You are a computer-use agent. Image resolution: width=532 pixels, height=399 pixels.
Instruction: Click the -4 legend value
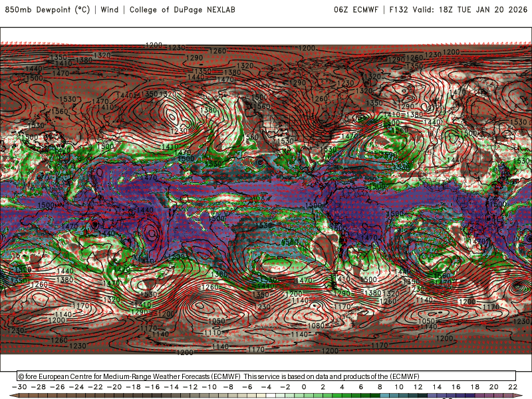pyautogui.click(x=266, y=387)
